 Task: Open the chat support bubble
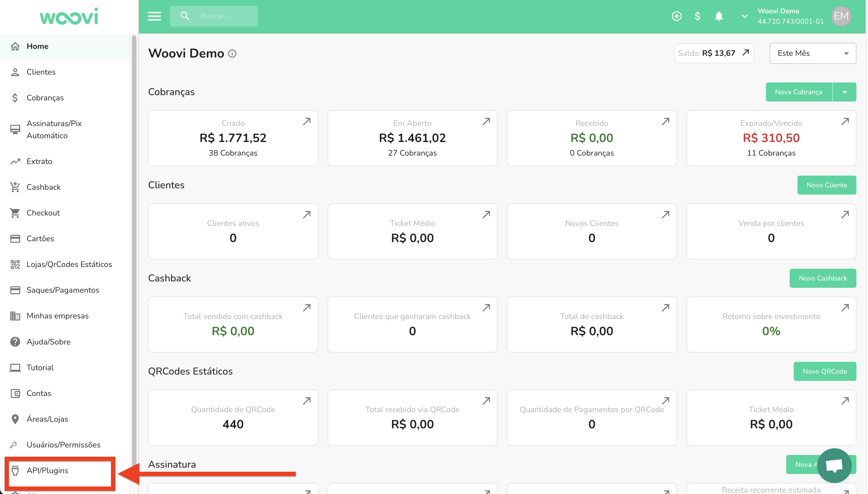834,465
